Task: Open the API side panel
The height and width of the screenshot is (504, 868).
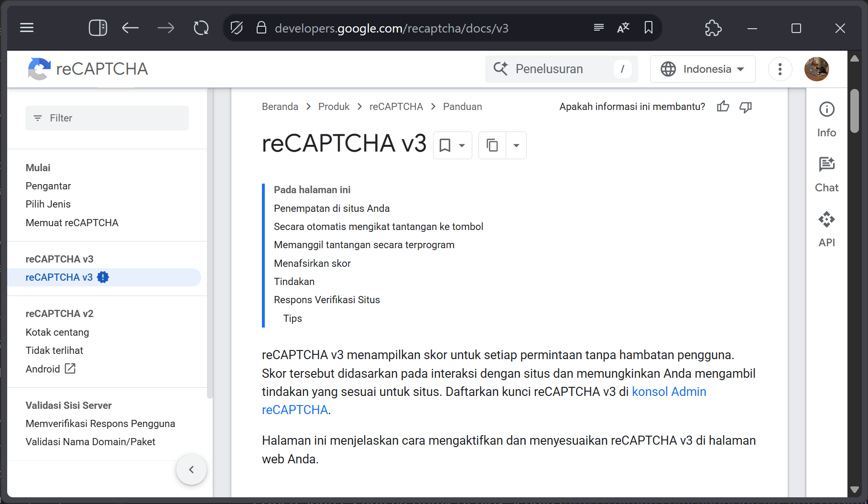Action: click(x=827, y=230)
